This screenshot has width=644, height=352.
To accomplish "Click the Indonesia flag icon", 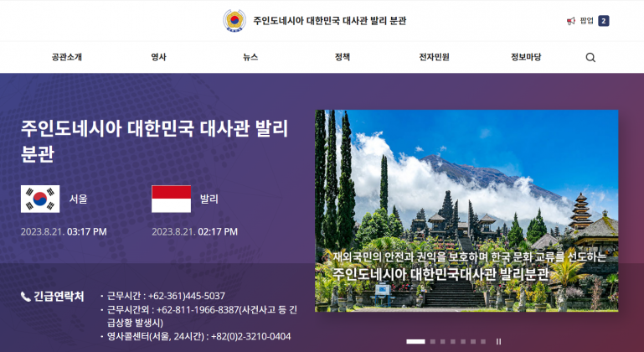I will 171,199.
